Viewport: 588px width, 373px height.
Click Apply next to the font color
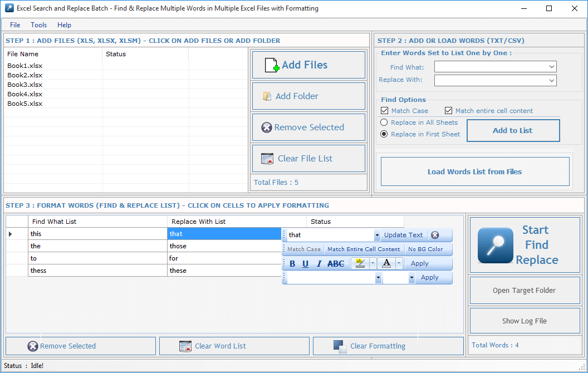click(x=420, y=263)
